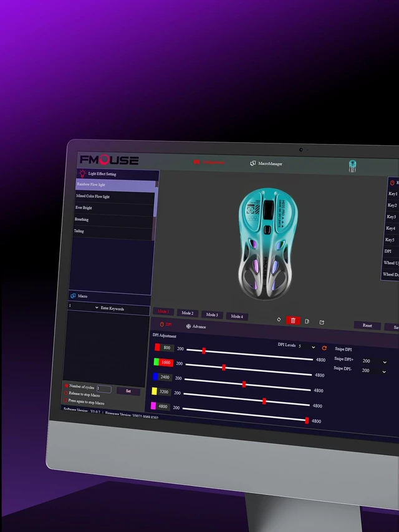Viewport: 399px width, 532px height.
Task: Click the number of cycles input box
Action: (x=104, y=389)
